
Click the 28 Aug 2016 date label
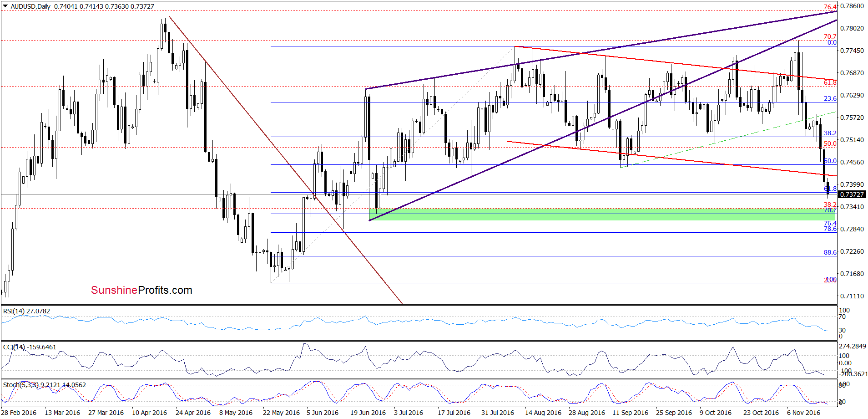pos(587,413)
